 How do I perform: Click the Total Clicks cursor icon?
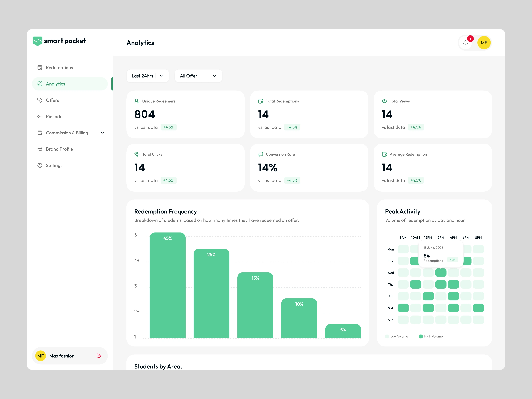click(137, 154)
